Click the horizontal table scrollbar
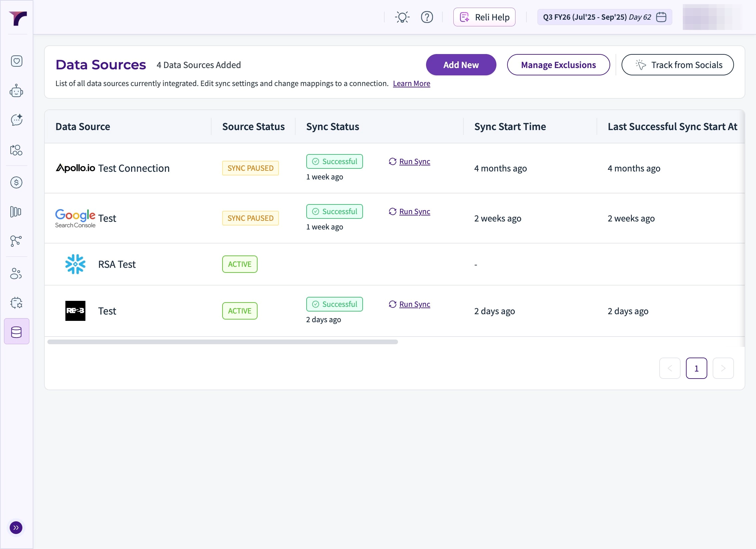The image size is (756, 549). pos(223,342)
